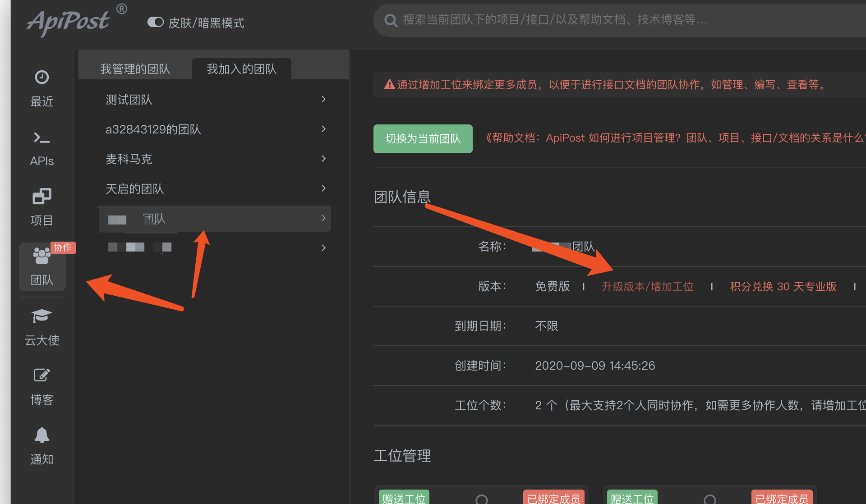The image size is (866, 504).
Task: Click the 免费版 version value
Action: (553, 286)
